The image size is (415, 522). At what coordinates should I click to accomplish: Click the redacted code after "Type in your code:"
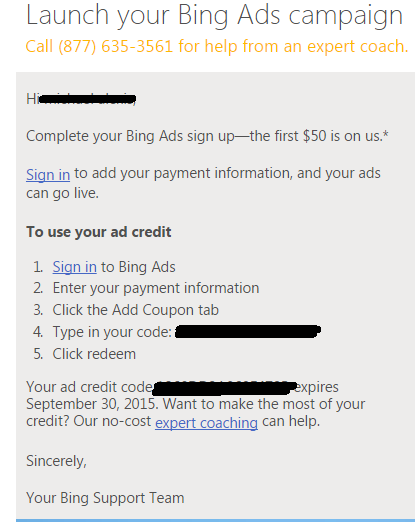(247, 331)
